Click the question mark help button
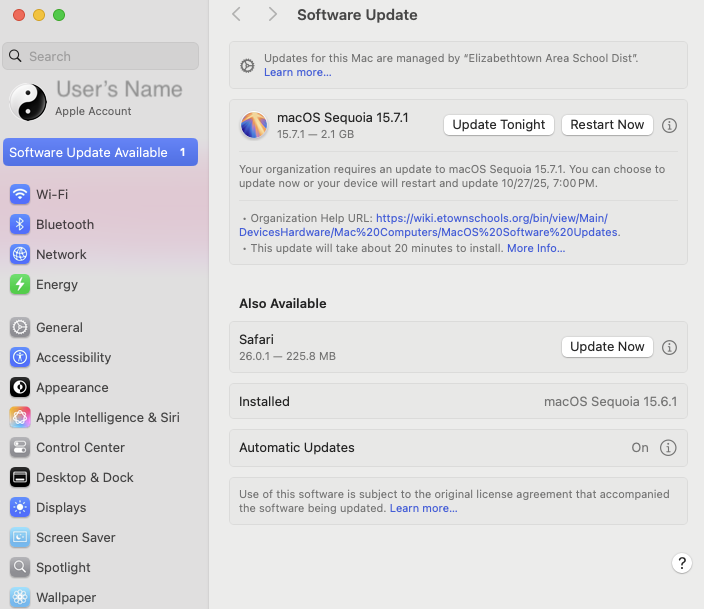This screenshot has width=704, height=609. point(681,563)
